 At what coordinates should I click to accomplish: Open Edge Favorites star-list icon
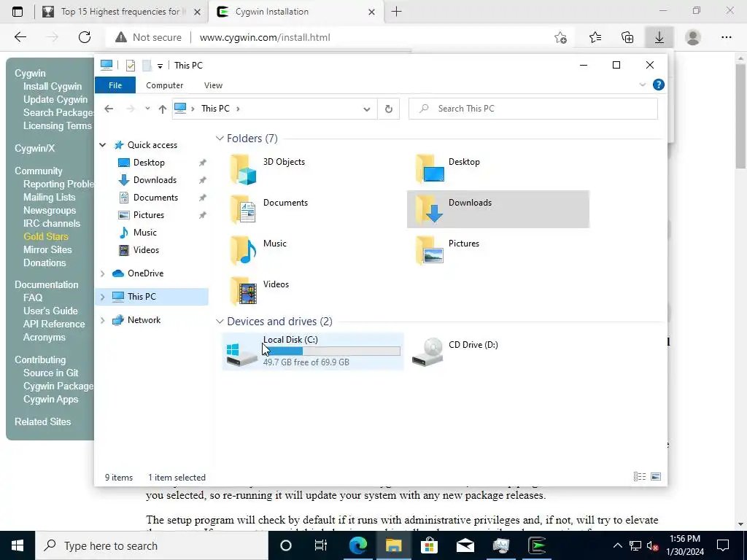tap(595, 37)
